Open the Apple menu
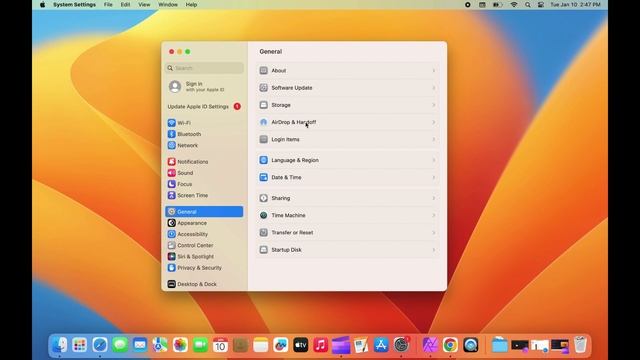Screen dimensions: 640x360 pyautogui.click(x=42, y=5)
